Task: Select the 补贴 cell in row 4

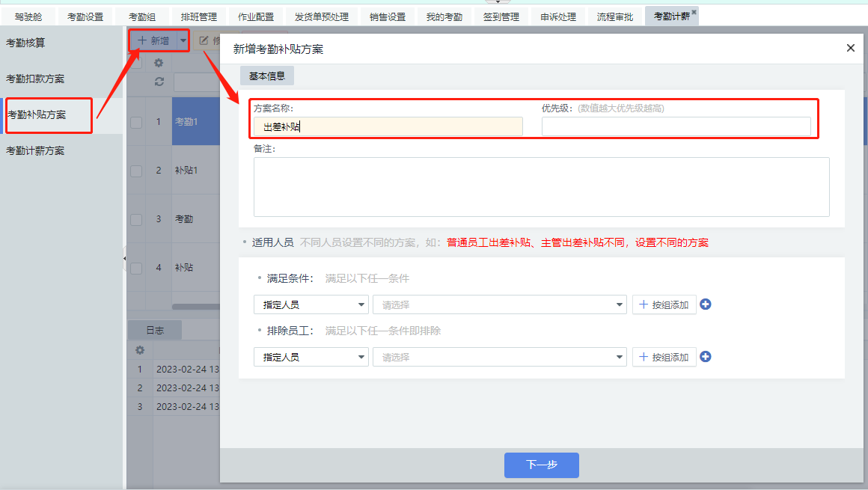Action: 196,268
